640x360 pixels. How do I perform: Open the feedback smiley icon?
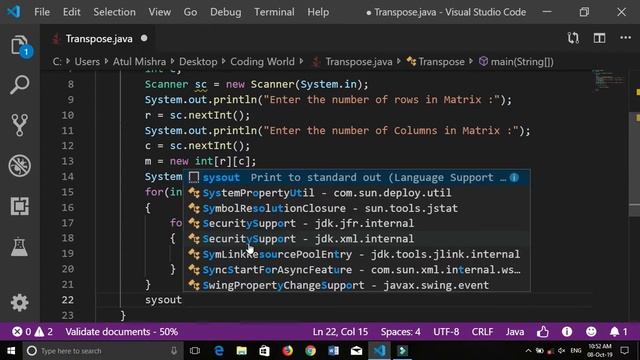(x=591, y=332)
